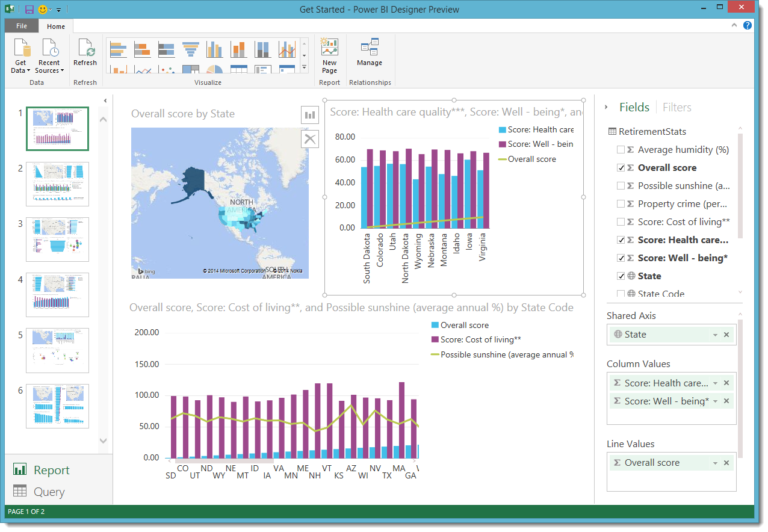Open dropdown for Overall score line value
The width and height of the screenshot is (768, 532).
[715, 463]
